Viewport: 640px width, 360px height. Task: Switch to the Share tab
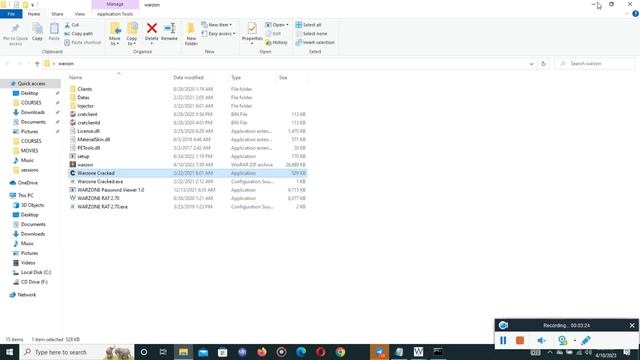pyautogui.click(x=57, y=14)
